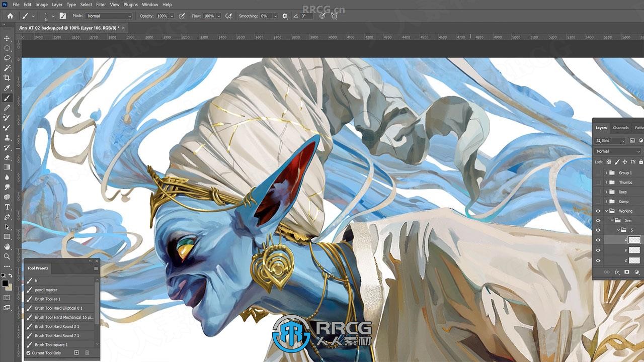Viewport: 644px width, 362px height.
Task: Select the Gradient tool
Action: [x=7, y=167]
